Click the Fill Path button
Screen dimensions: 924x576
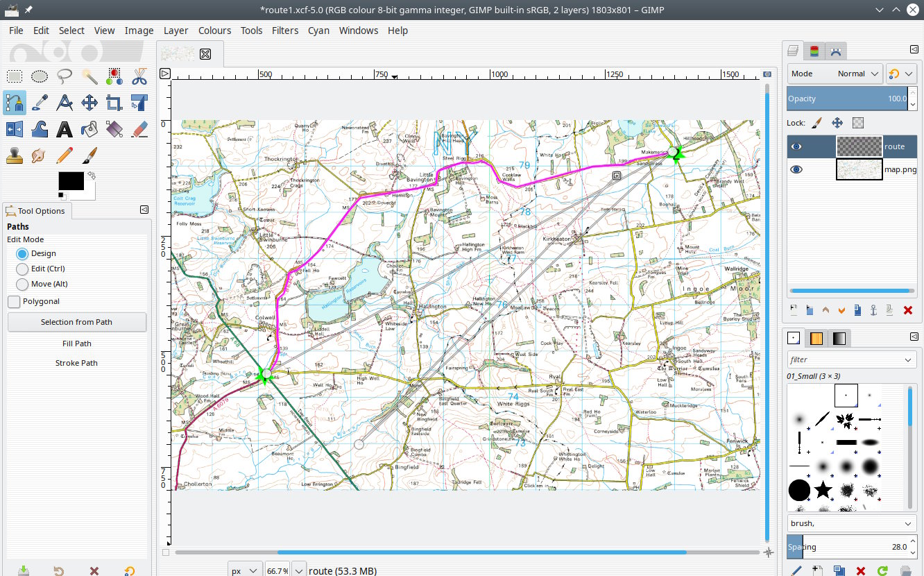tap(76, 344)
